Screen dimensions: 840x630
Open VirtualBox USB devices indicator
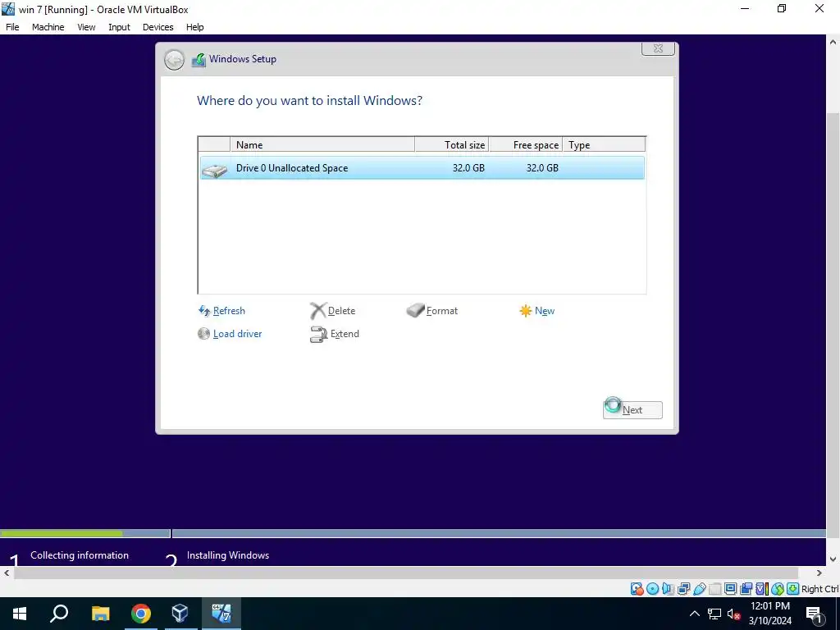(699, 589)
